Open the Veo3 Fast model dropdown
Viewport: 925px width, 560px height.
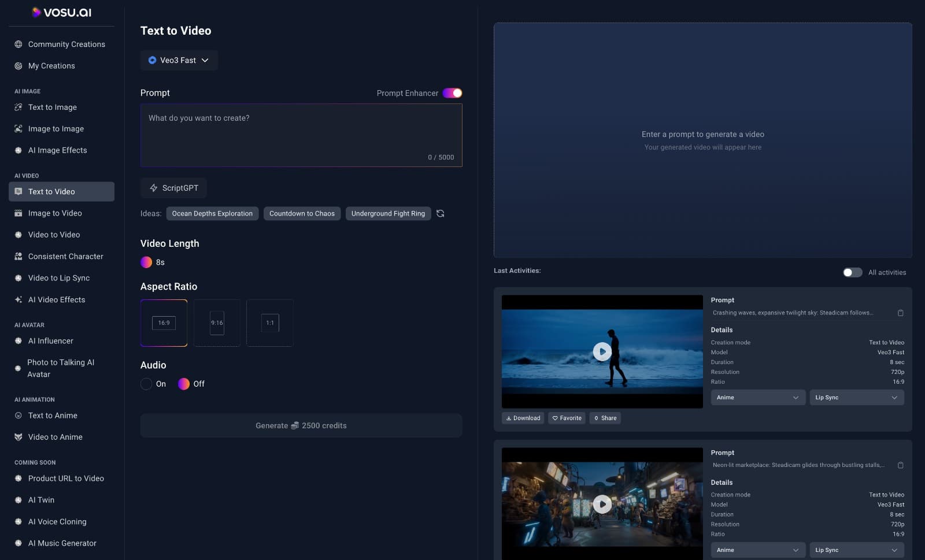pyautogui.click(x=179, y=60)
